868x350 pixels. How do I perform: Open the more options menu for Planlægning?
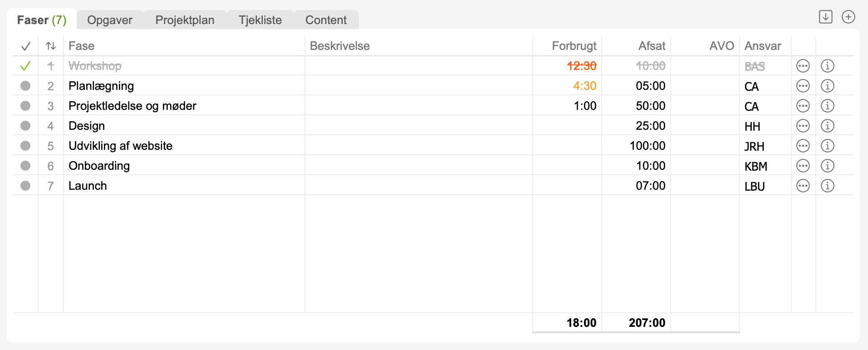click(803, 86)
